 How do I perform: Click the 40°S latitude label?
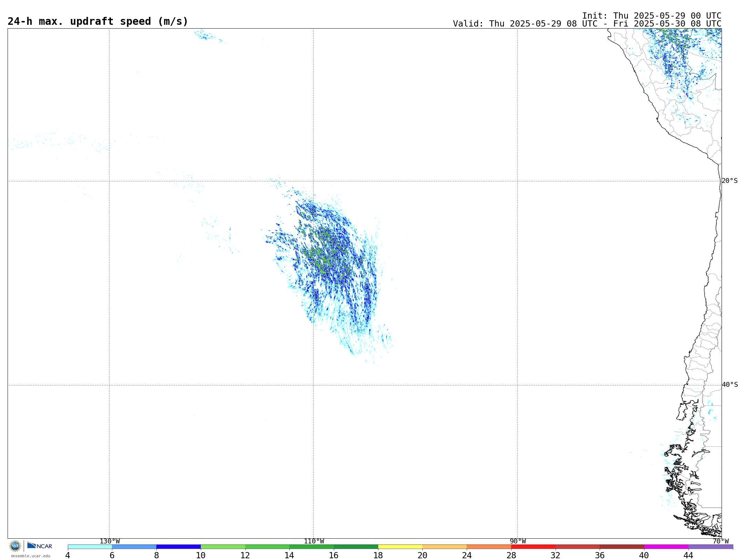(x=730, y=385)
